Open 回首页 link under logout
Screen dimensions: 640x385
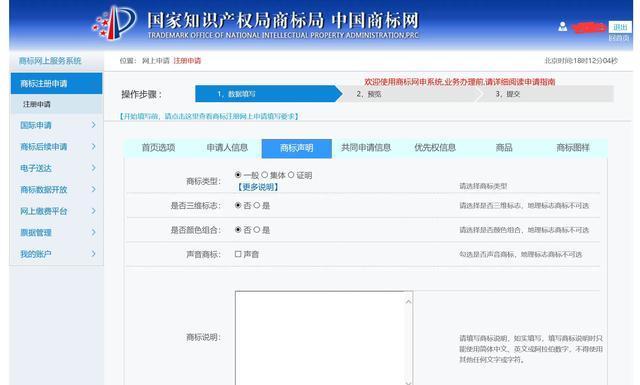click(x=619, y=38)
